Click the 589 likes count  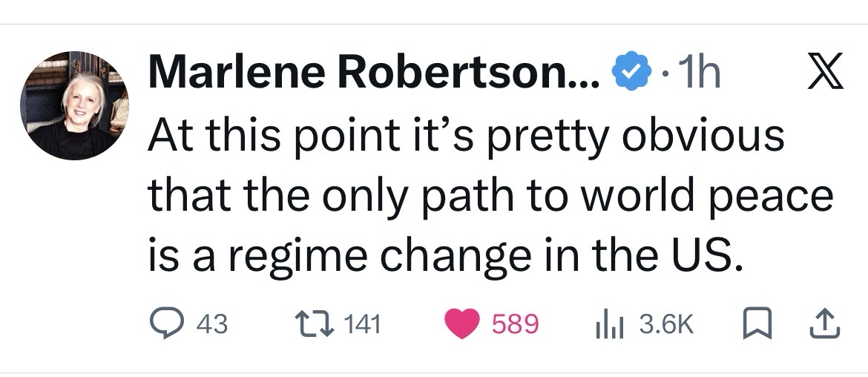(515, 324)
